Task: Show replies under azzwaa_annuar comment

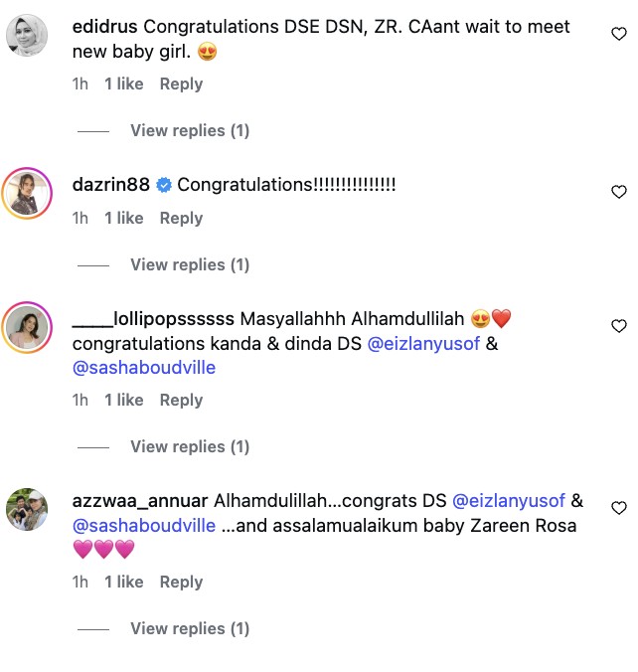Action: point(190,628)
